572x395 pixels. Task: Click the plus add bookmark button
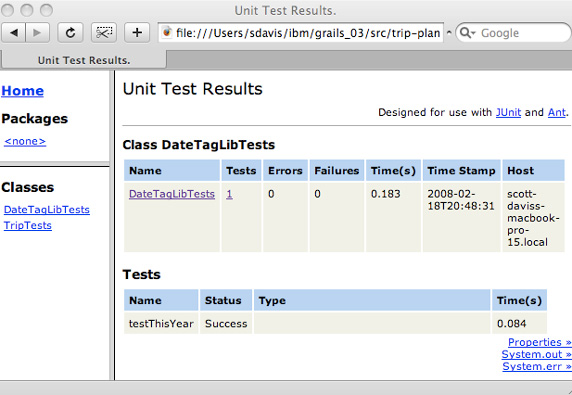(x=137, y=33)
